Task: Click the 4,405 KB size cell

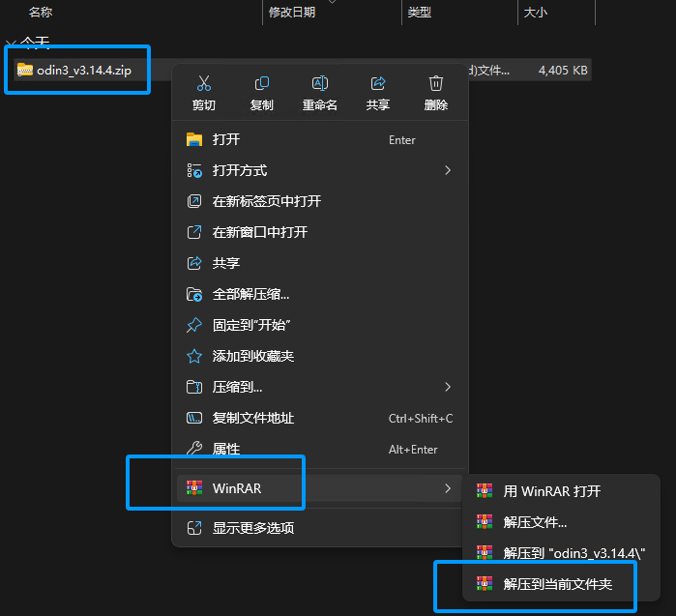Action: [x=563, y=71]
